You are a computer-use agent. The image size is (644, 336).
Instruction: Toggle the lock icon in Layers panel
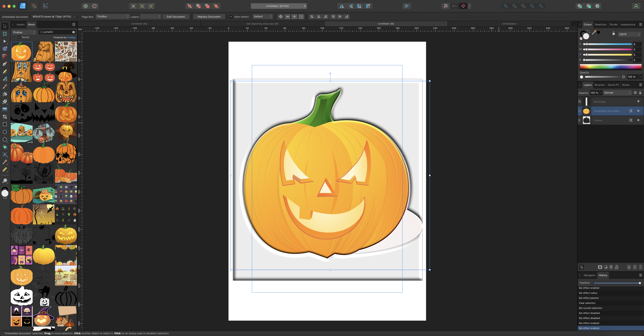click(640, 93)
